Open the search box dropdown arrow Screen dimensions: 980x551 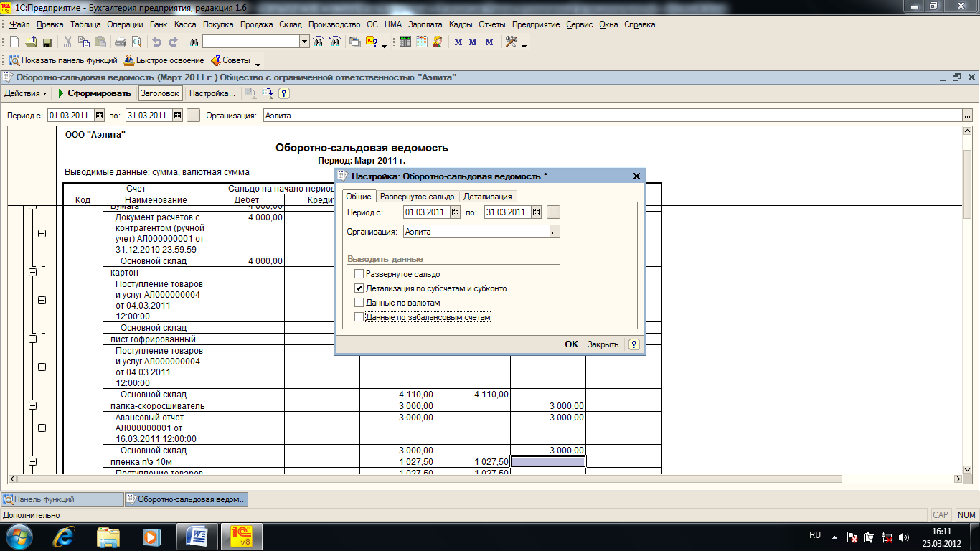tap(305, 42)
